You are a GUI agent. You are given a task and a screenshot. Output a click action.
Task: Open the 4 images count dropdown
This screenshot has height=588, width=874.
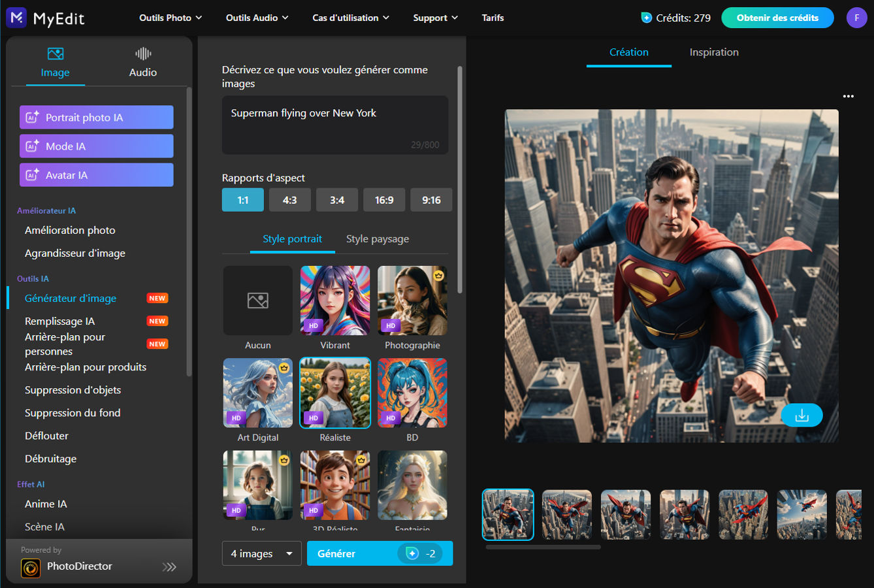click(x=262, y=553)
